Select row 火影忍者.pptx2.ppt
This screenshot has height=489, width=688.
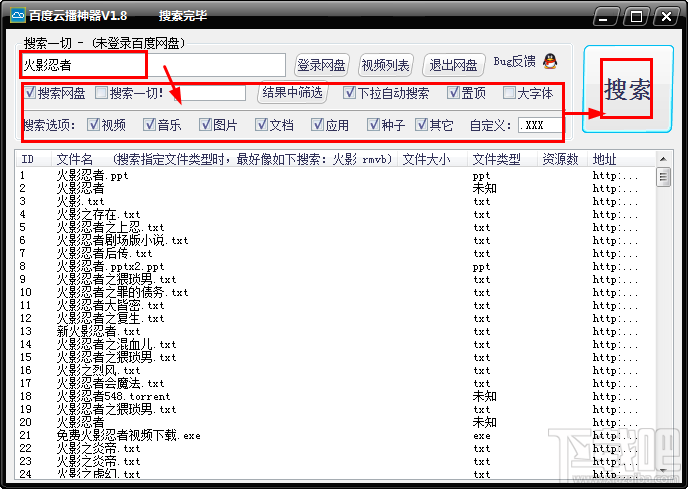click(x=336, y=266)
